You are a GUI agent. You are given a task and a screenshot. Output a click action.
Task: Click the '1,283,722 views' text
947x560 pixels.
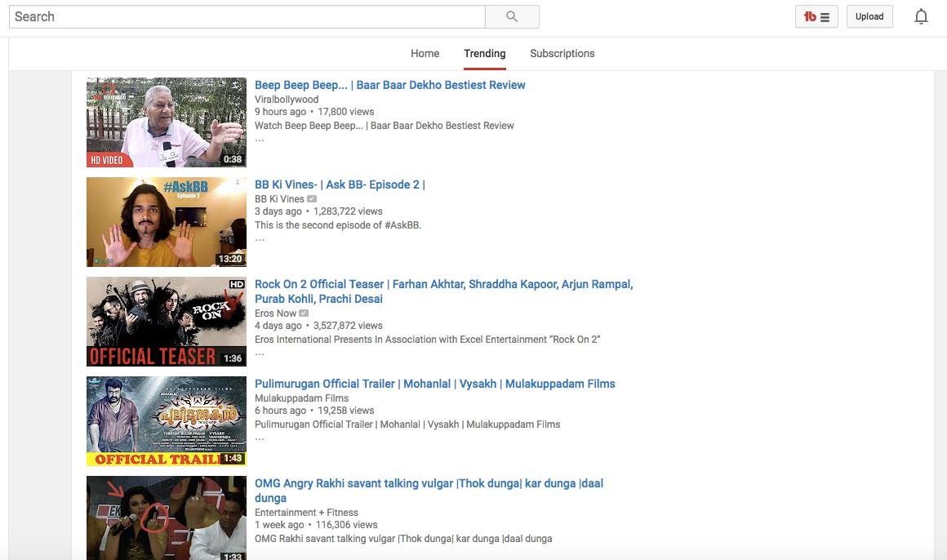(x=348, y=211)
